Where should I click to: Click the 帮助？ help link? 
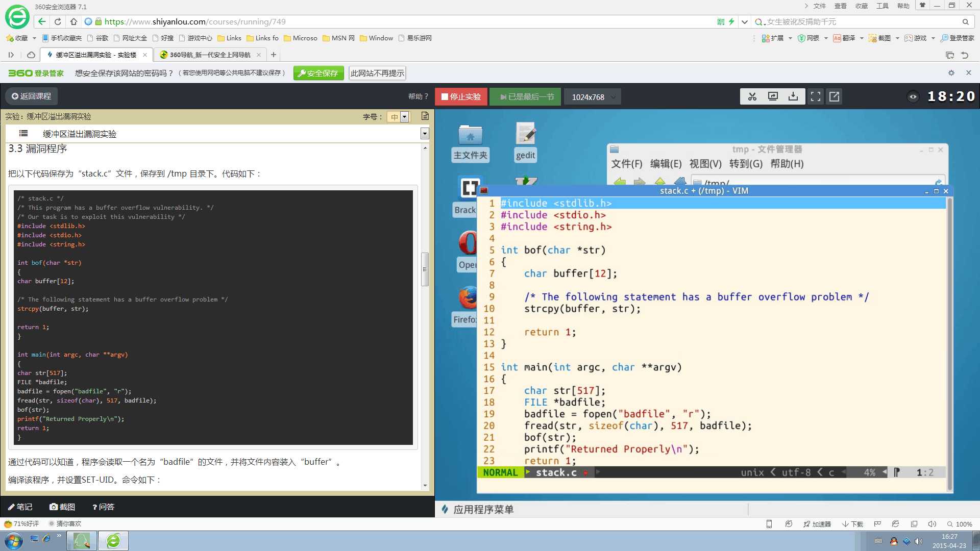[x=418, y=96]
